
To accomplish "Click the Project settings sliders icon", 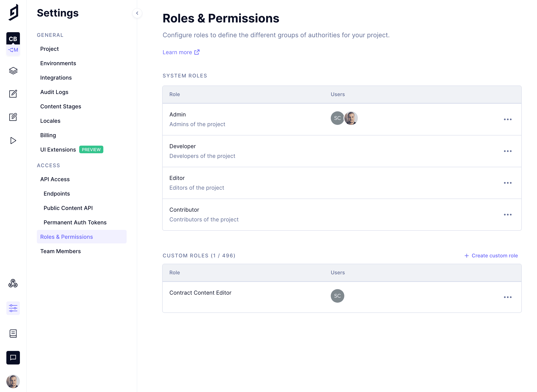I will tap(13, 308).
